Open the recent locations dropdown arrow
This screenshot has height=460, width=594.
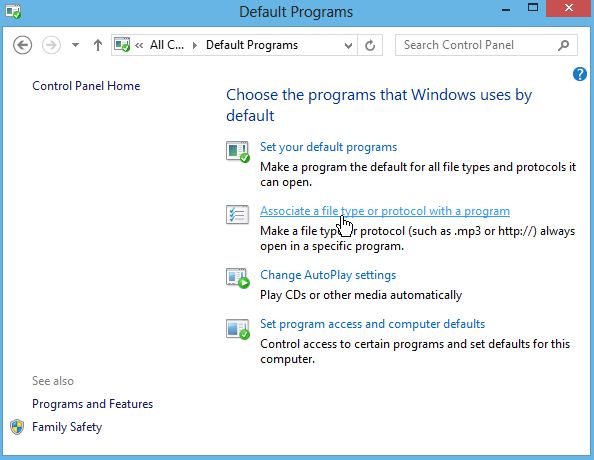[x=75, y=45]
